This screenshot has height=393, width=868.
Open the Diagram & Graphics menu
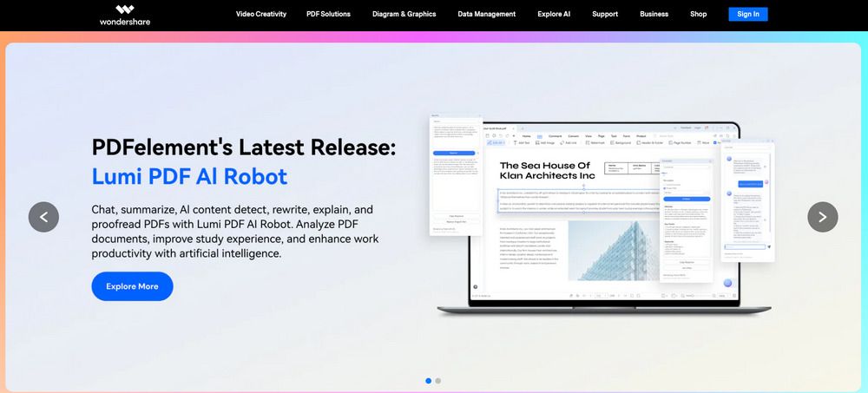click(x=404, y=14)
